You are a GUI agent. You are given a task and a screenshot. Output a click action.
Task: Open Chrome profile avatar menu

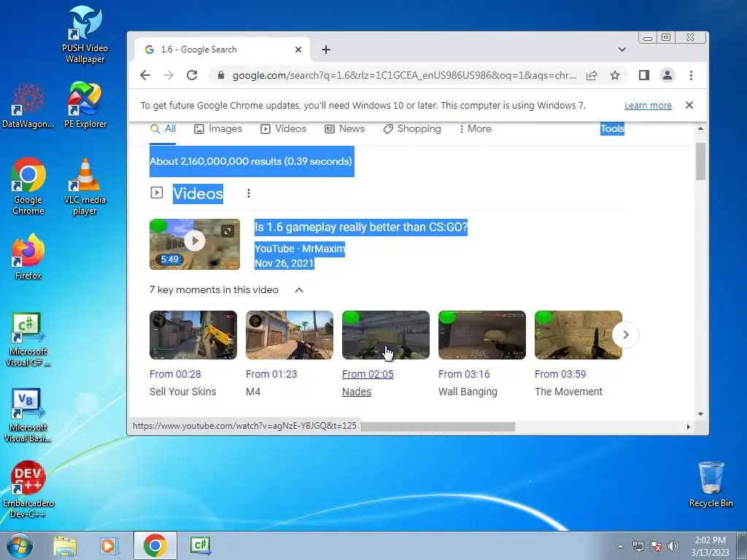[x=667, y=75]
